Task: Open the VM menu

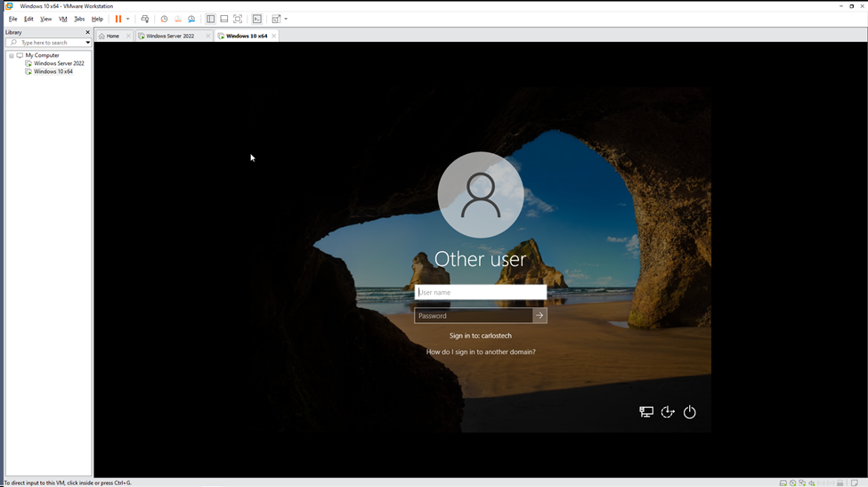Action: 62,19
